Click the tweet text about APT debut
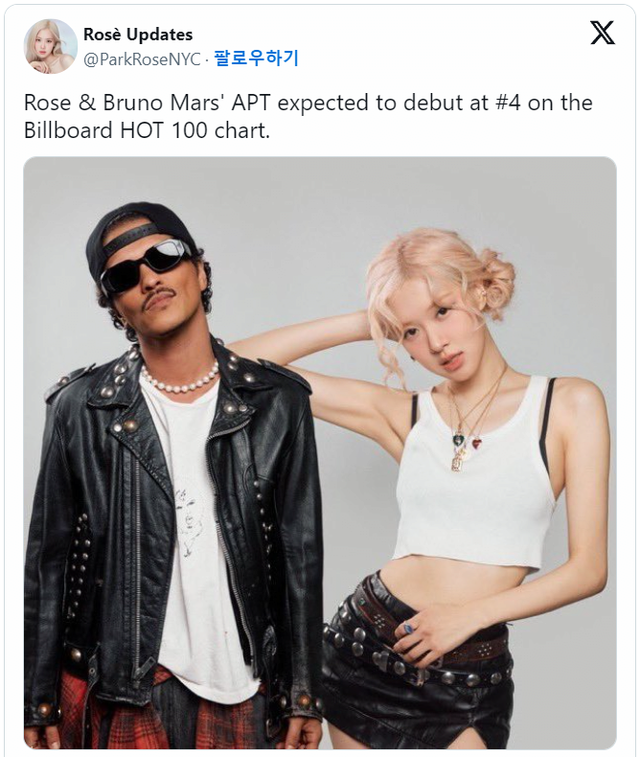This screenshot has height=757, width=640. click(308, 116)
